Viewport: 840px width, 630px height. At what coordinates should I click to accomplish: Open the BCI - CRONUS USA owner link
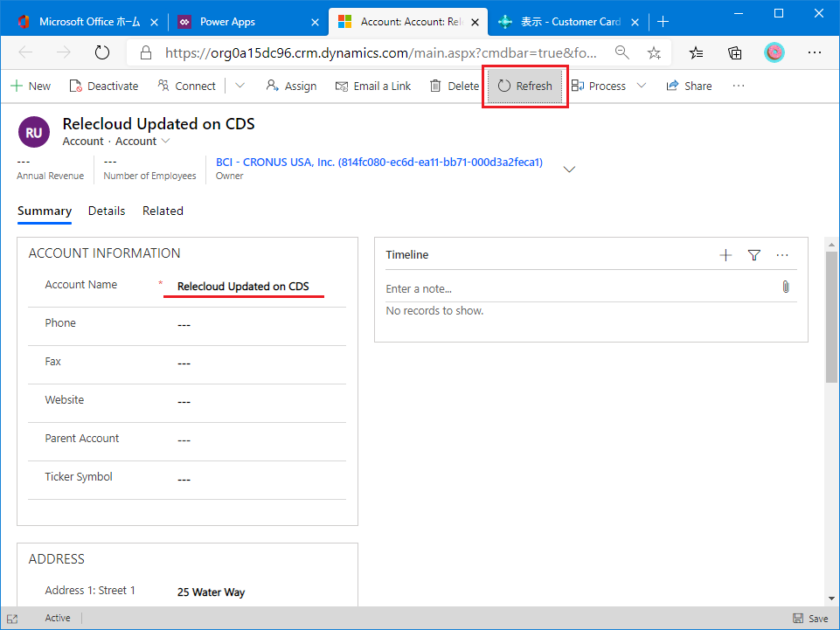pos(378,162)
